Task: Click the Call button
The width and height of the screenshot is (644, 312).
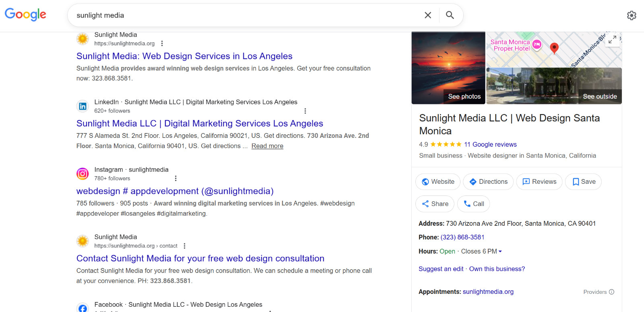Action: 473,204
